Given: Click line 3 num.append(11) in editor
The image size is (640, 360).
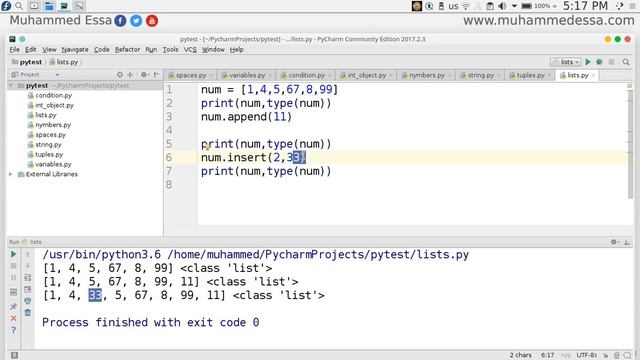Looking at the screenshot, I should [246, 117].
